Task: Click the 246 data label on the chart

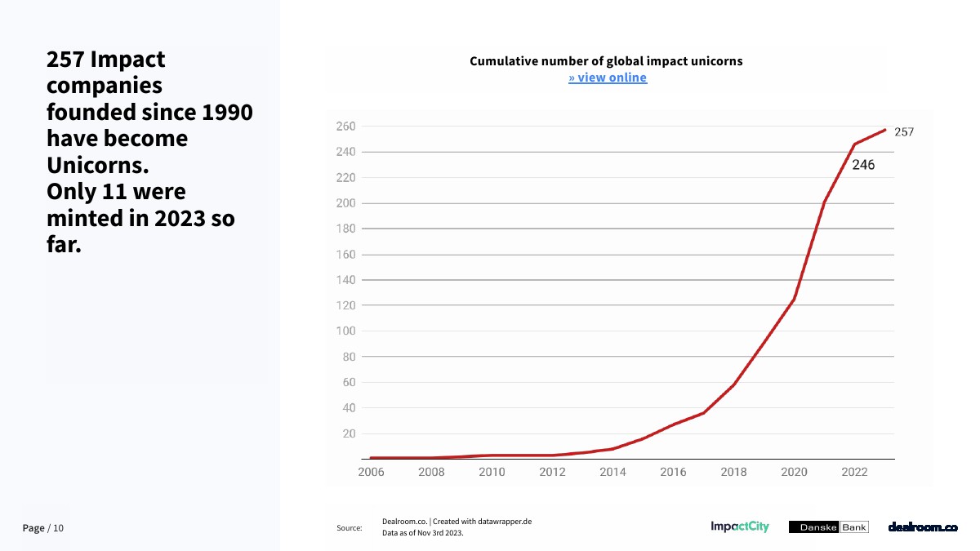Action: (x=863, y=165)
